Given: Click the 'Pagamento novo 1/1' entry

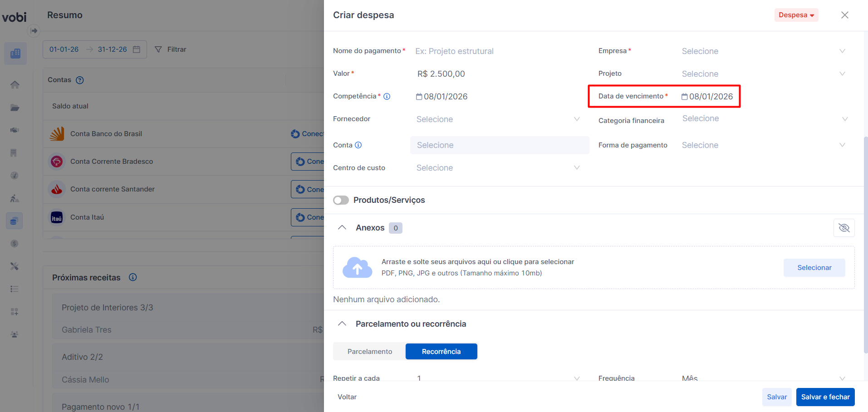Looking at the screenshot, I should 101,407.
